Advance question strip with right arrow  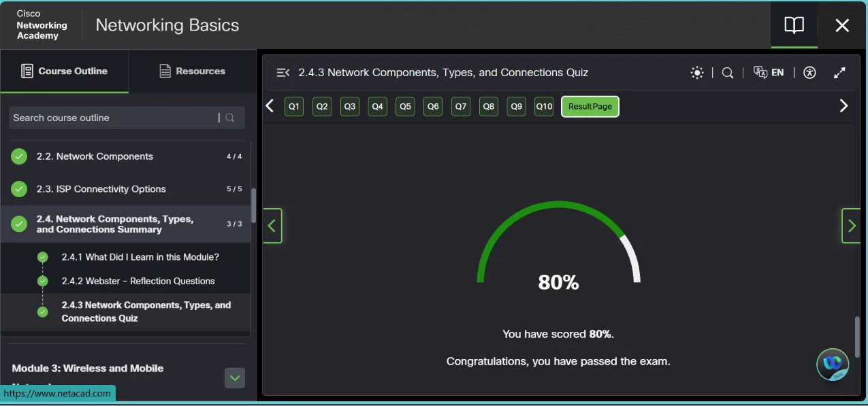pyautogui.click(x=844, y=106)
